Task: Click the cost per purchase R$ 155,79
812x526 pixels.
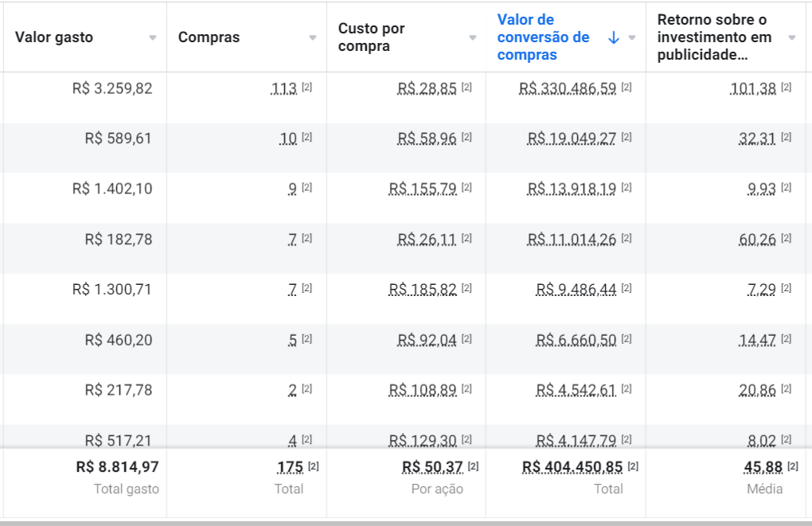Action: click(x=423, y=189)
